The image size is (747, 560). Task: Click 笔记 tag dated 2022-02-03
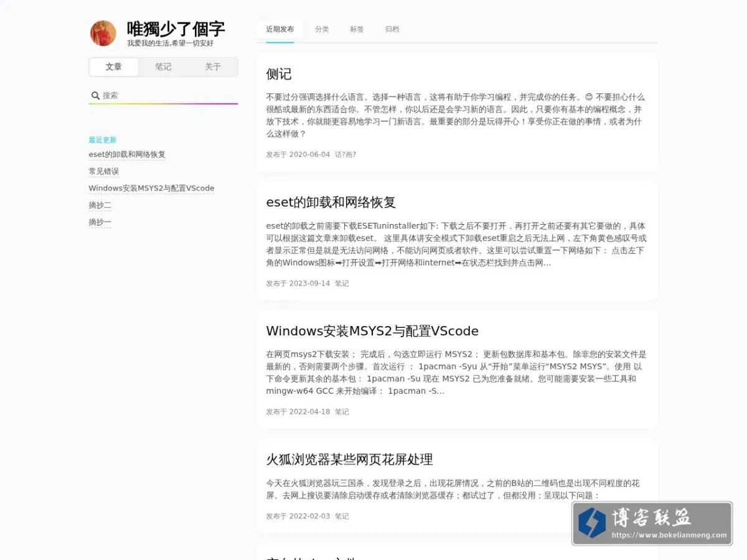pos(342,516)
